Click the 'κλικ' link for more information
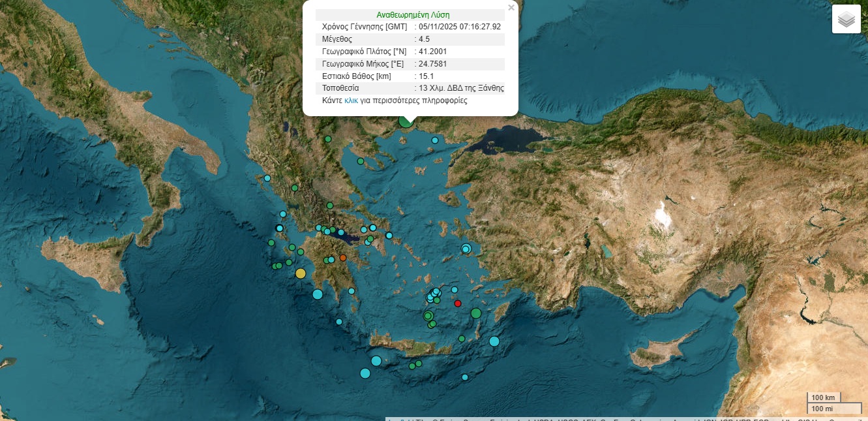 tap(351, 101)
